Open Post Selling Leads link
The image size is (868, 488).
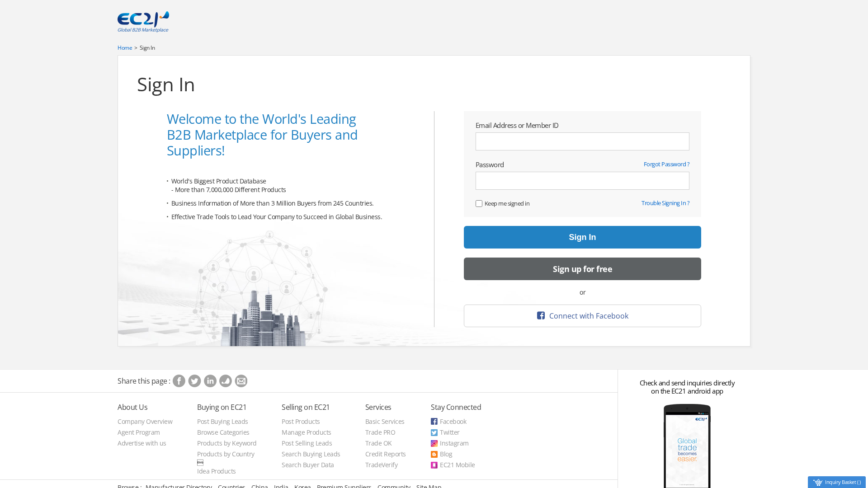307,443
